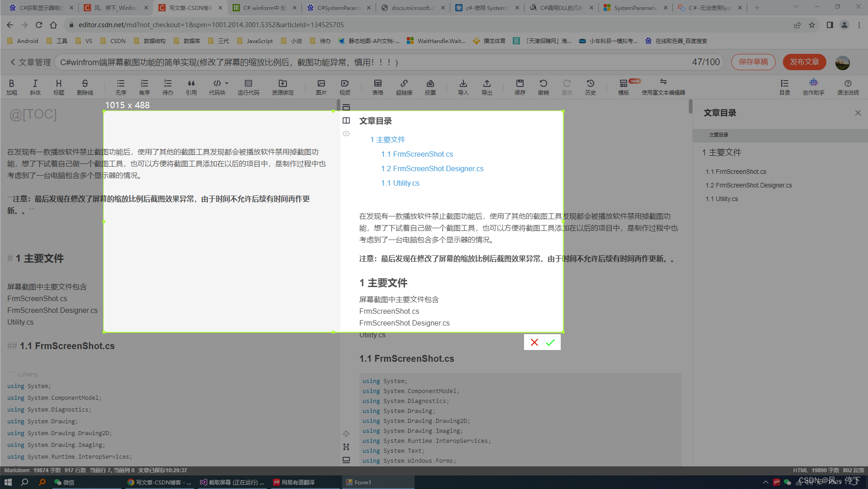This screenshot has width=868, height=489.
Task: Insert table with 表格 button
Action: click(x=378, y=87)
